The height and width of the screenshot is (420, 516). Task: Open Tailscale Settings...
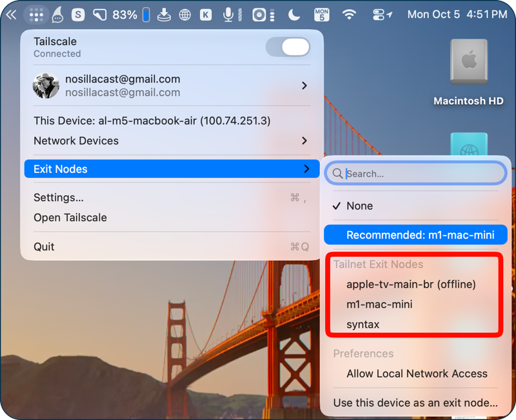172,197
